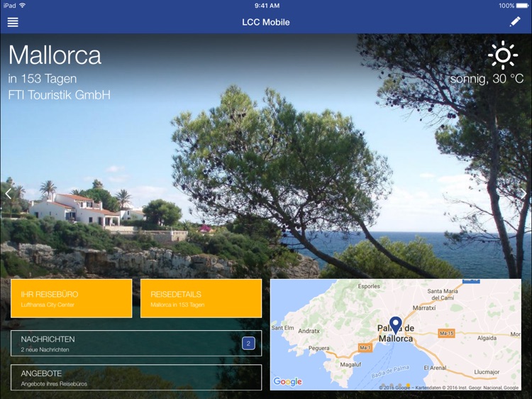Tap the Mallorca destination title
The image size is (532, 399).
click(x=55, y=55)
